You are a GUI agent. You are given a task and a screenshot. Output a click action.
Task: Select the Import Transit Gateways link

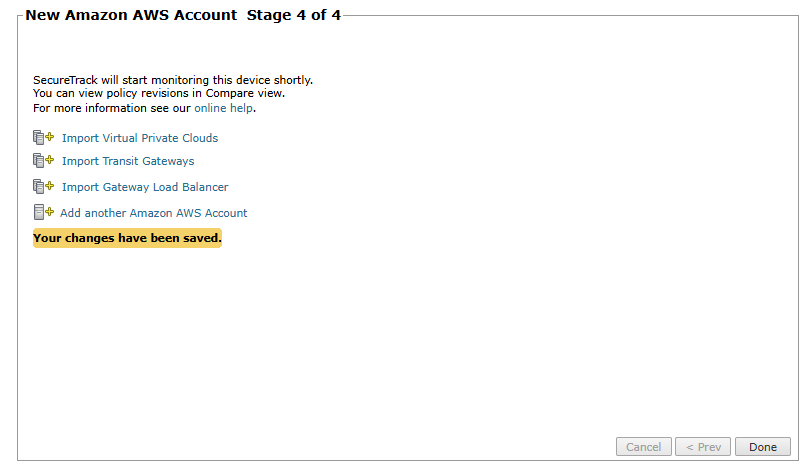(x=127, y=161)
